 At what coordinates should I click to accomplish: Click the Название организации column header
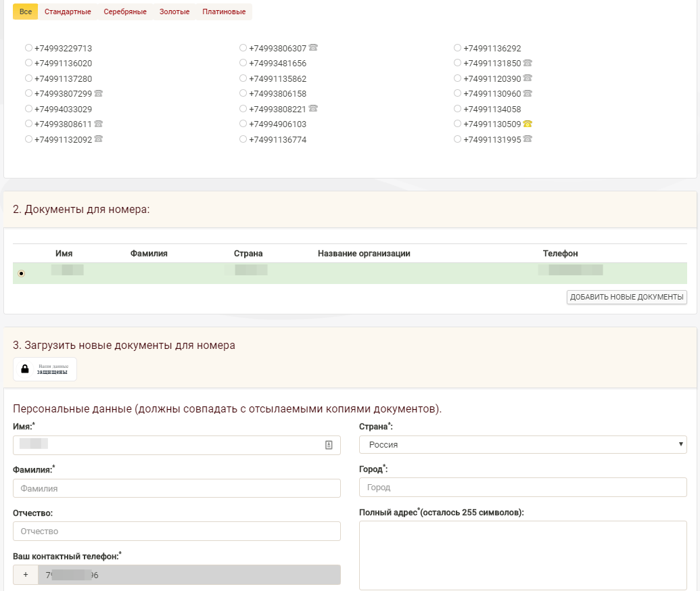point(364,254)
